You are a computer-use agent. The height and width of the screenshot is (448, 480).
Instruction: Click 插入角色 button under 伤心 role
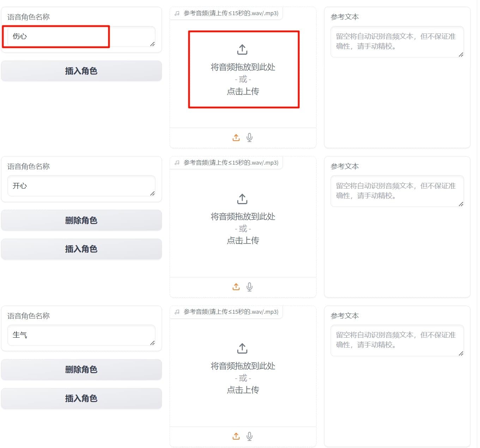(x=81, y=71)
